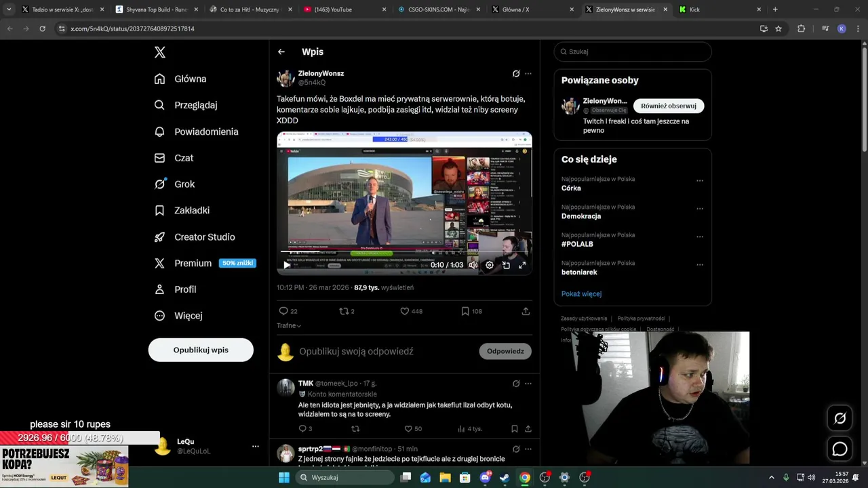
Task: Open the floating Grok button
Action: pyautogui.click(x=840, y=418)
